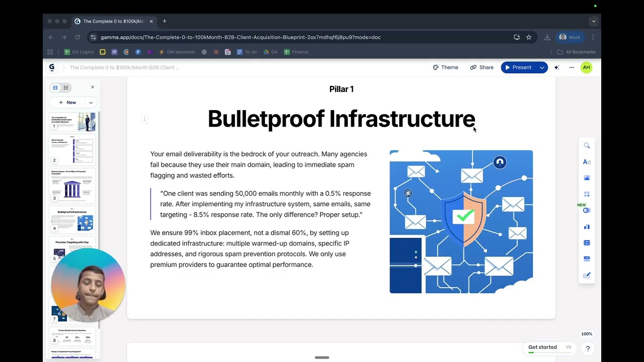Viewport: 644px width, 362px height.
Task: Open the tab search dropdown in Chrome
Action: pyautogui.click(x=594, y=21)
